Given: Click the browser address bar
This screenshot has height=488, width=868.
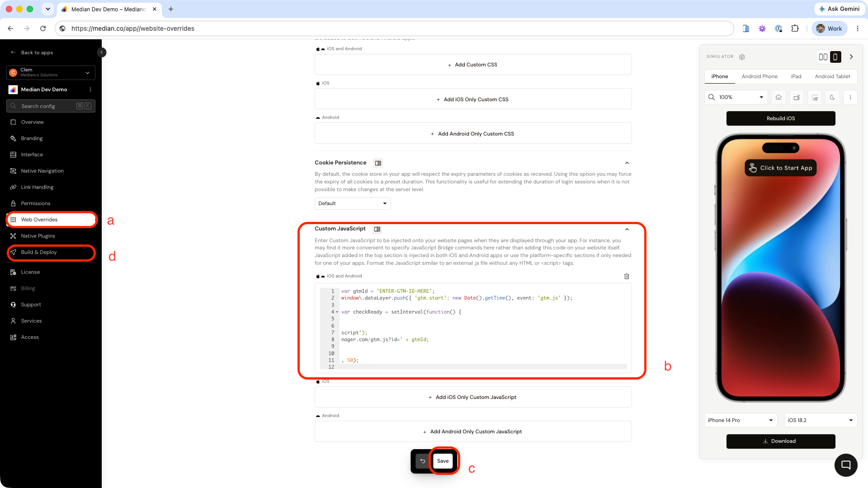Looking at the screenshot, I should click(394, 28).
